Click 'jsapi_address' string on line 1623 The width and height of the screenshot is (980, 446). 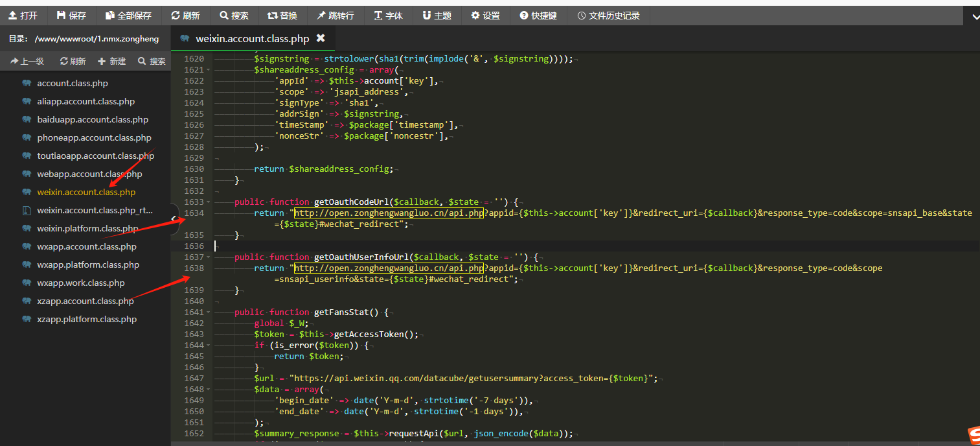369,91
